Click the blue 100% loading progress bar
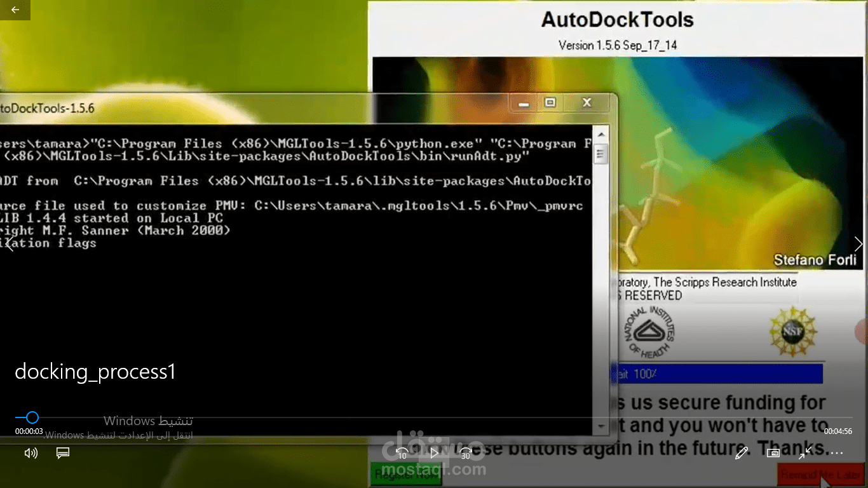This screenshot has height=488, width=868. (717, 374)
